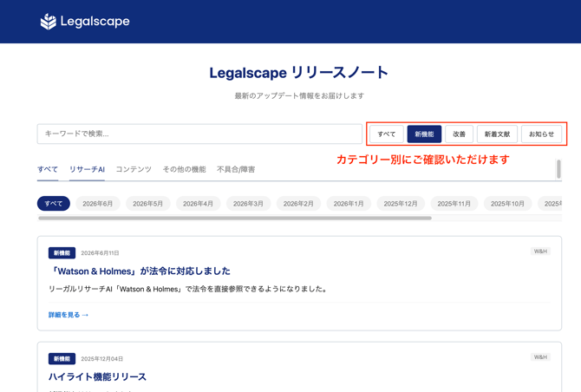
Task: Filter by 改善 category
Action: (x=459, y=134)
